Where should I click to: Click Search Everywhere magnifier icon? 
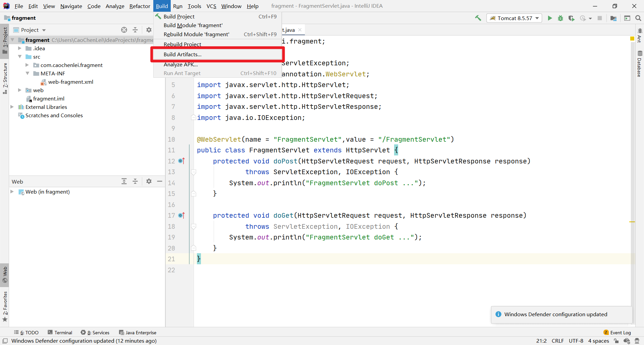[x=638, y=18]
